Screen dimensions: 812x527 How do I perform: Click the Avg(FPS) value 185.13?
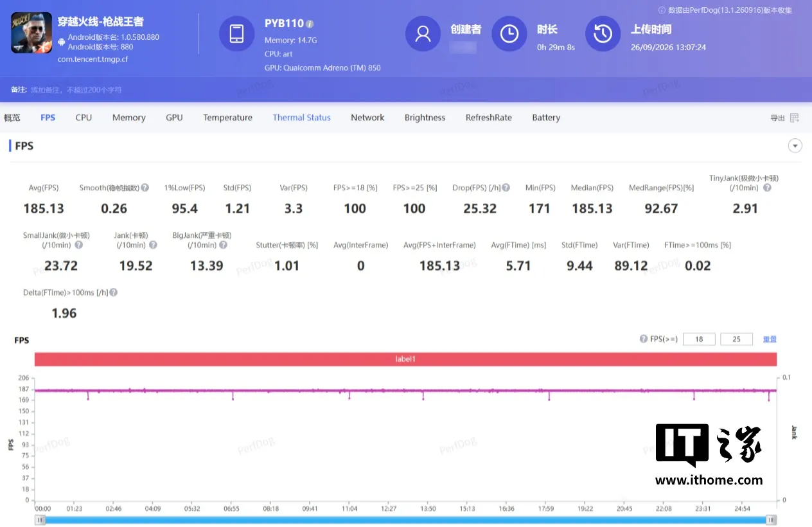(44, 208)
